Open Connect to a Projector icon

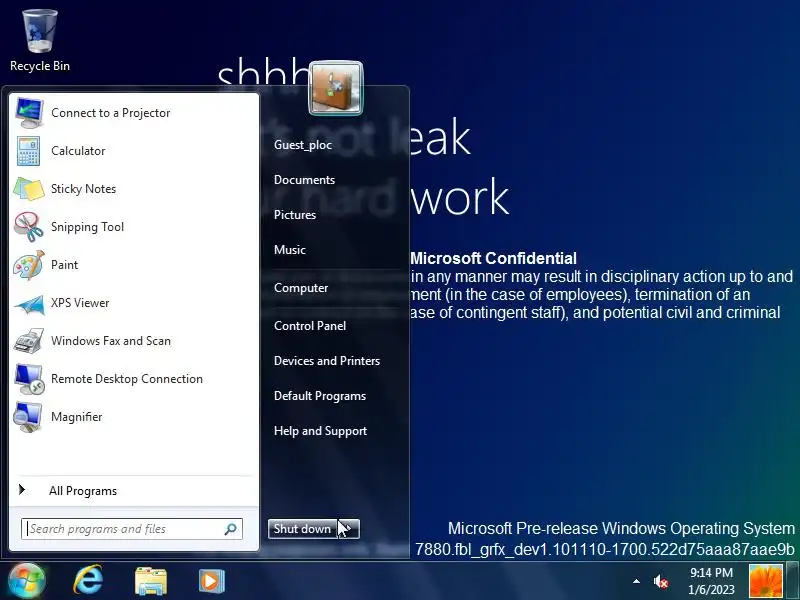pyautogui.click(x=29, y=113)
